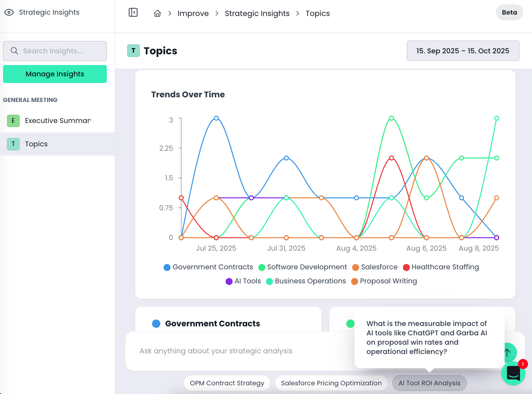The width and height of the screenshot is (532, 394).
Task: Choose the OPM Contract Strategy suggestion
Action: (x=227, y=383)
